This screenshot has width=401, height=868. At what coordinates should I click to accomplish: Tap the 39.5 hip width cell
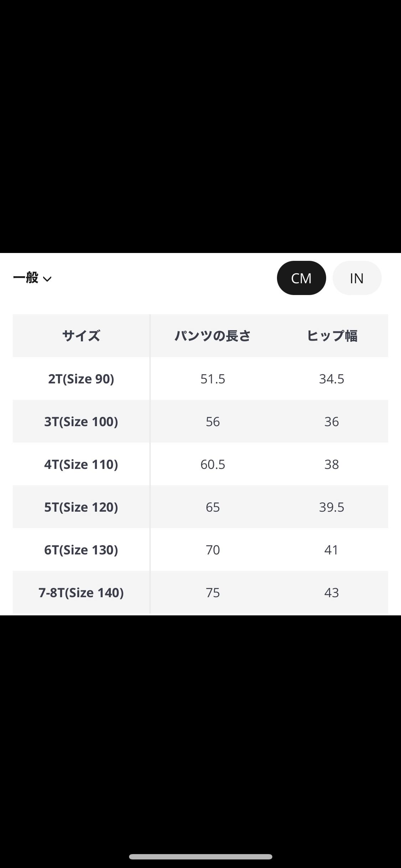click(x=331, y=507)
